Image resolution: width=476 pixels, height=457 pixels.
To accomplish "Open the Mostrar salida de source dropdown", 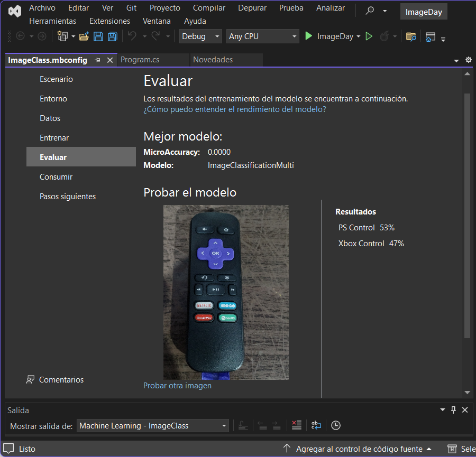I will [x=153, y=426].
